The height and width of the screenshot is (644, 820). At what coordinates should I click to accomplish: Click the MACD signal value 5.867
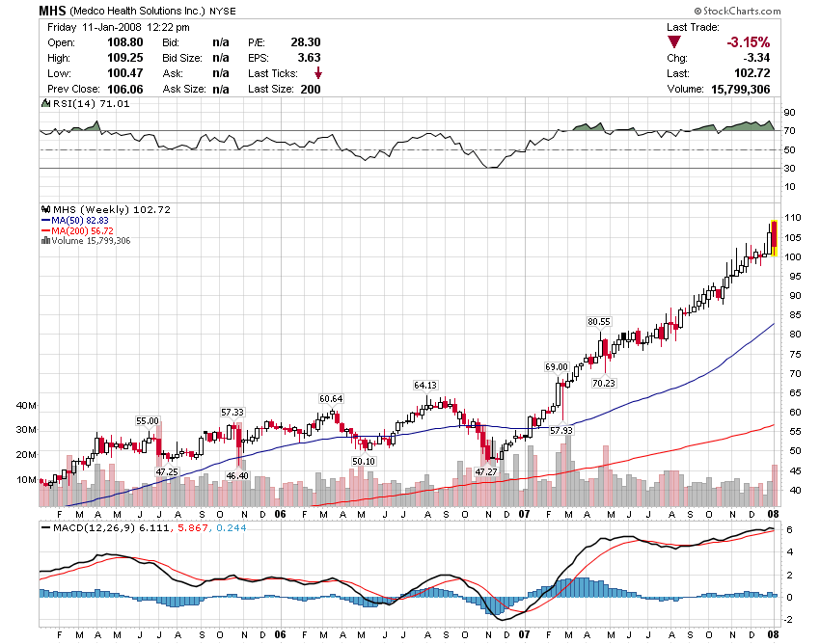click(191, 528)
